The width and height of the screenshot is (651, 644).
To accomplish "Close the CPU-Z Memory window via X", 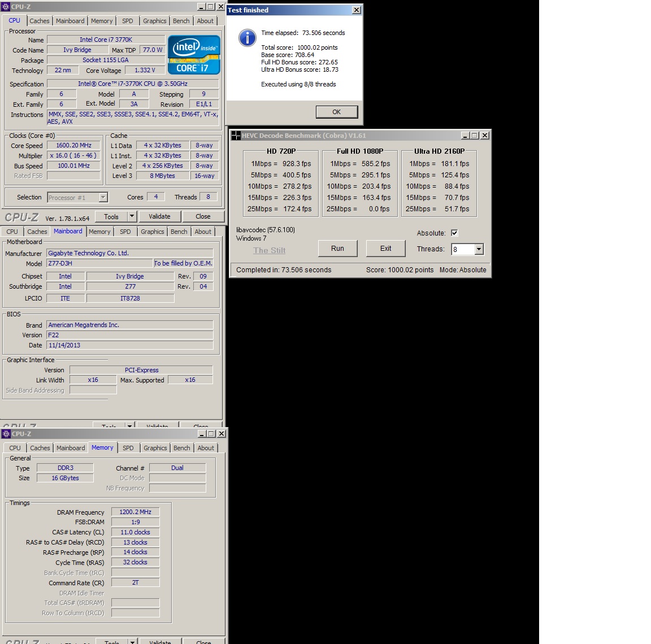I will (x=222, y=434).
